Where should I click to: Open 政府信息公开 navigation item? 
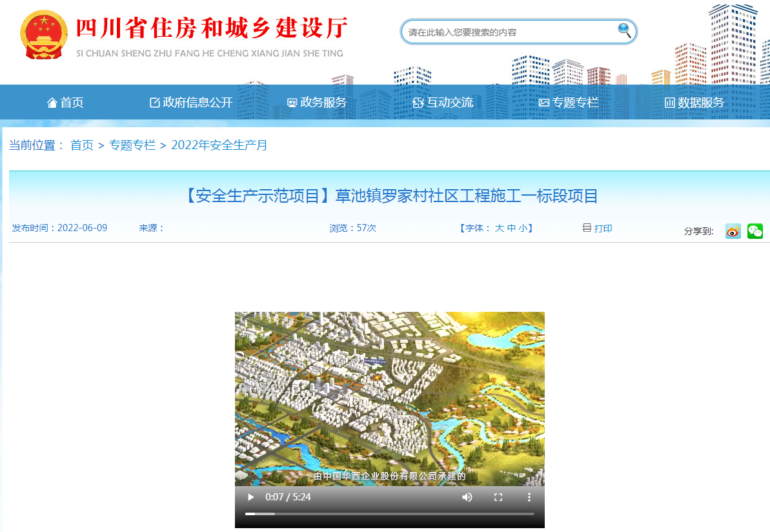click(x=191, y=103)
